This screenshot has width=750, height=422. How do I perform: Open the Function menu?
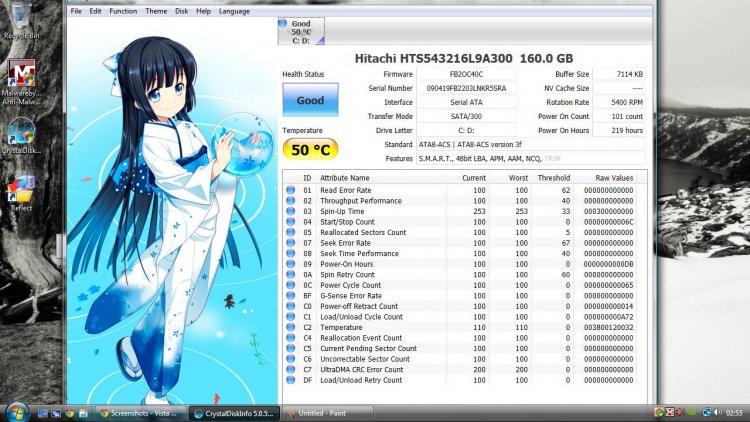123,11
